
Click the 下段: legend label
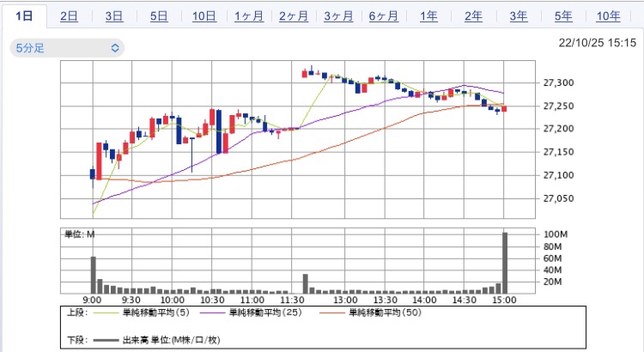[x=77, y=340]
